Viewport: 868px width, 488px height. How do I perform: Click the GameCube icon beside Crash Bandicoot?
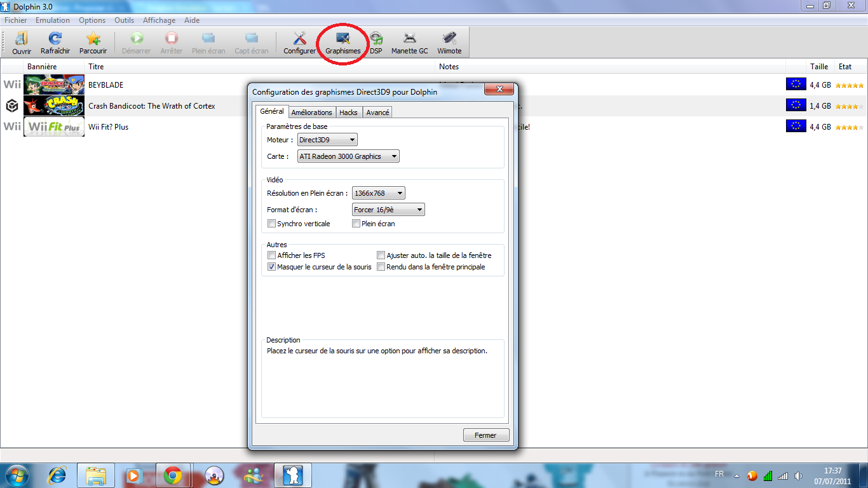(11, 105)
